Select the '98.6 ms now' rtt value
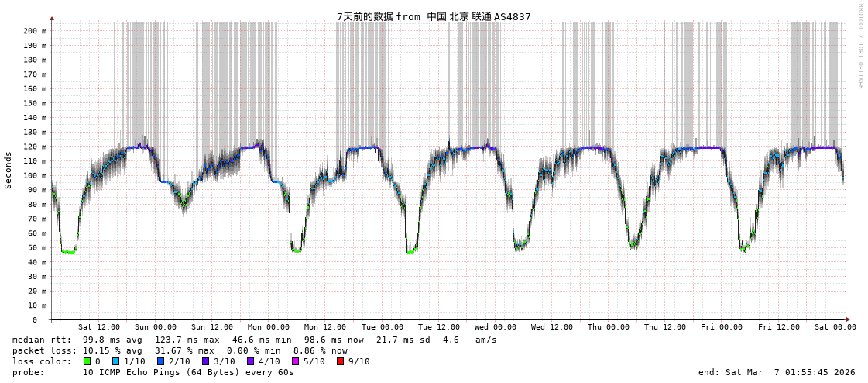 334,340
